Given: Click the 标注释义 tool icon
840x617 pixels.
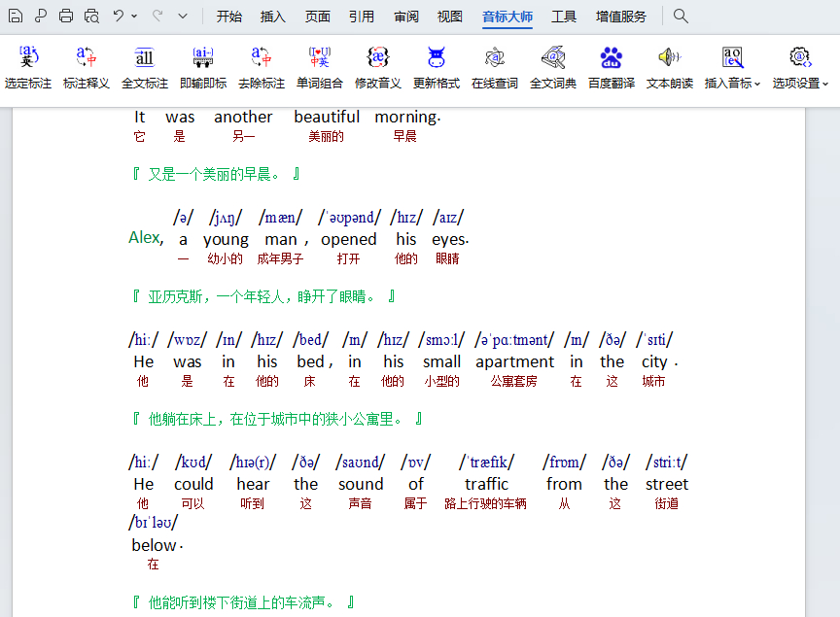Looking at the screenshot, I should coord(87,57).
